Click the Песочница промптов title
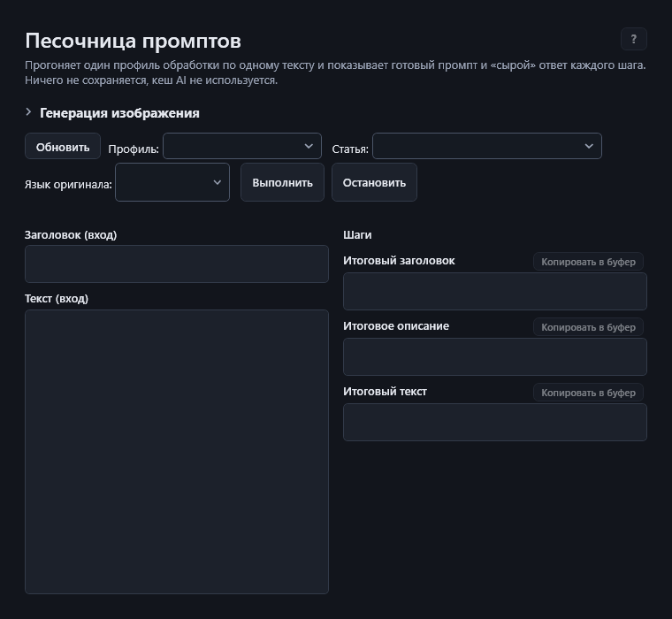 (x=133, y=42)
